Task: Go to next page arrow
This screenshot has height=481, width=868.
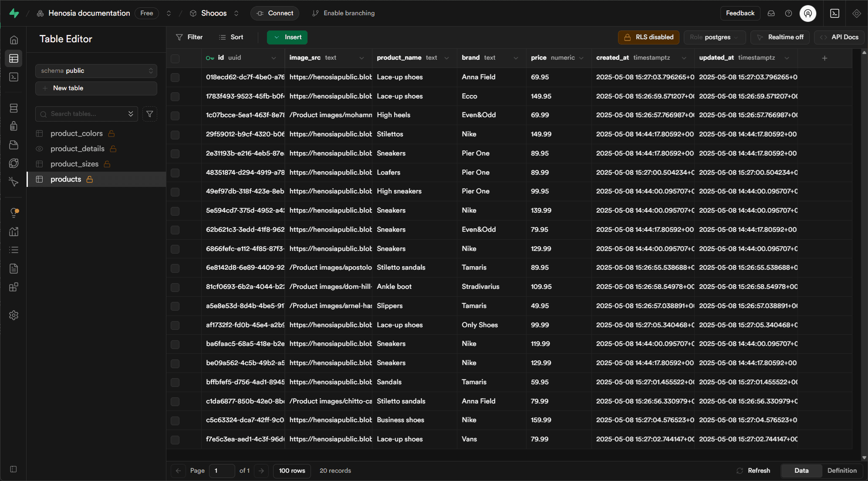Action: (x=261, y=471)
